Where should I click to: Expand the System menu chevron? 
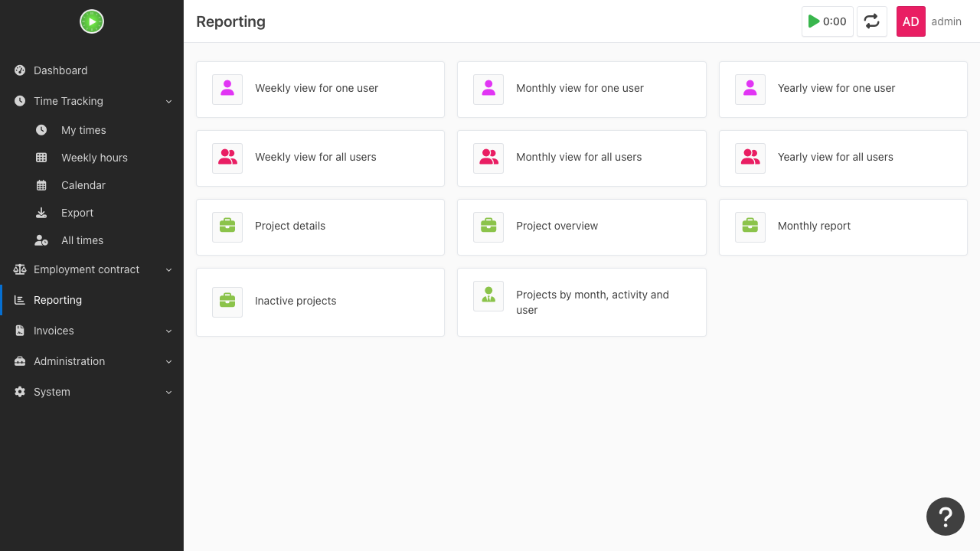pyautogui.click(x=169, y=392)
